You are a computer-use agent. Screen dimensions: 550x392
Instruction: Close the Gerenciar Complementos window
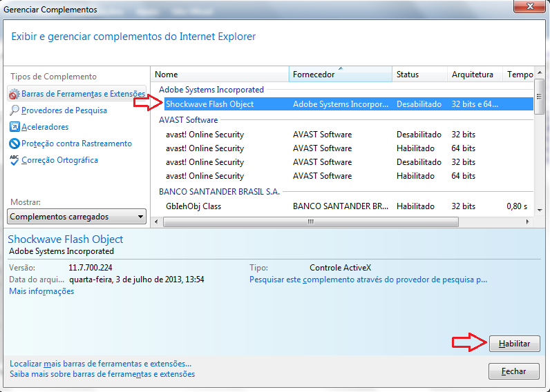coord(529,6)
